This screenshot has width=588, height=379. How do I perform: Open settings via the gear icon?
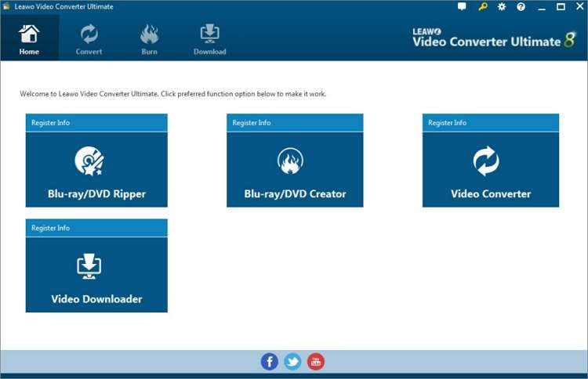[502, 7]
